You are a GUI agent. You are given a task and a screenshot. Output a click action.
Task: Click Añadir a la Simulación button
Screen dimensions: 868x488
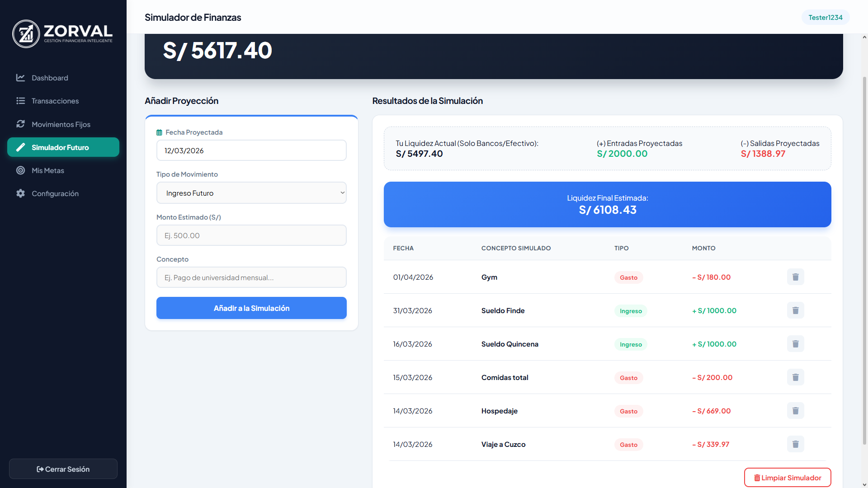coord(251,308)
